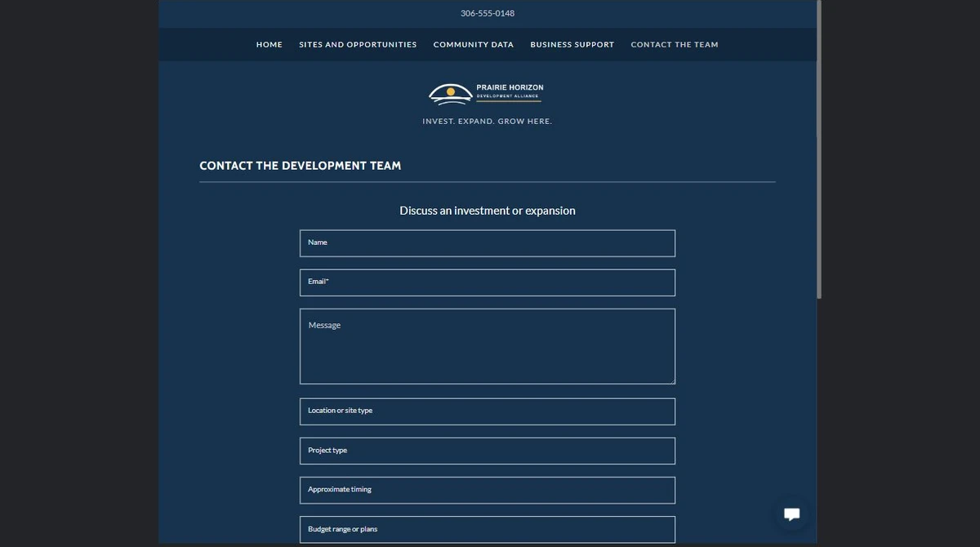Call the phone number 306-555-0148
Viewport: 980px width, 547px height.
[x=488, y=13]
